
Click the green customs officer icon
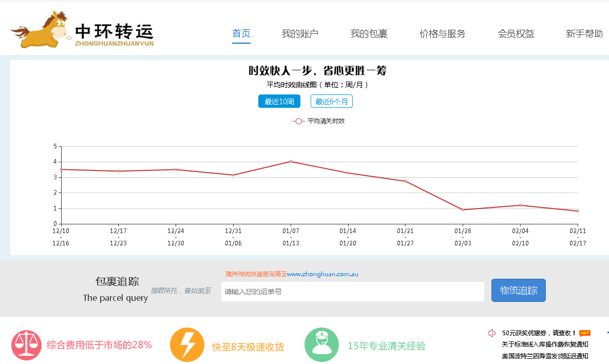click(321, 344)
